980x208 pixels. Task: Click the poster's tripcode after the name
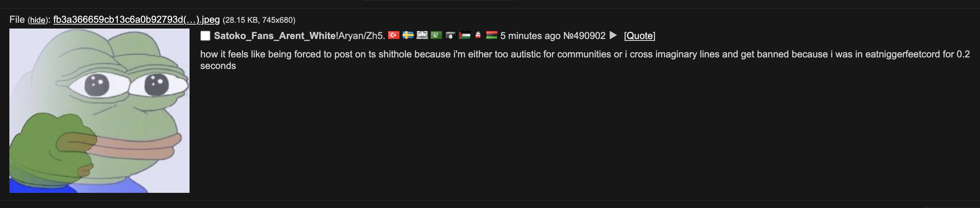pos(360,36)
